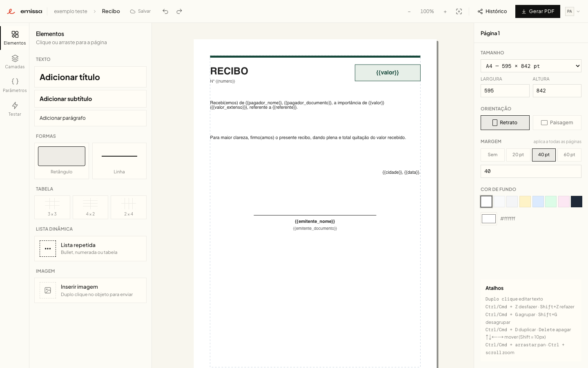Image resolution: width=588 pixels, height=368 pixels.
Task: Select the {{emitente_documento}} text
Action: 315,229
